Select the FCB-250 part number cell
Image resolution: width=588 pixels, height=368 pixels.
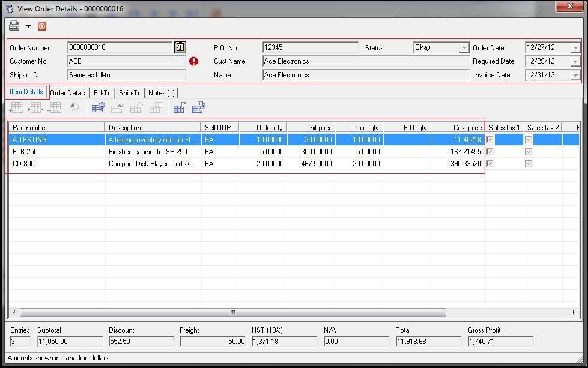coord(56,152)
